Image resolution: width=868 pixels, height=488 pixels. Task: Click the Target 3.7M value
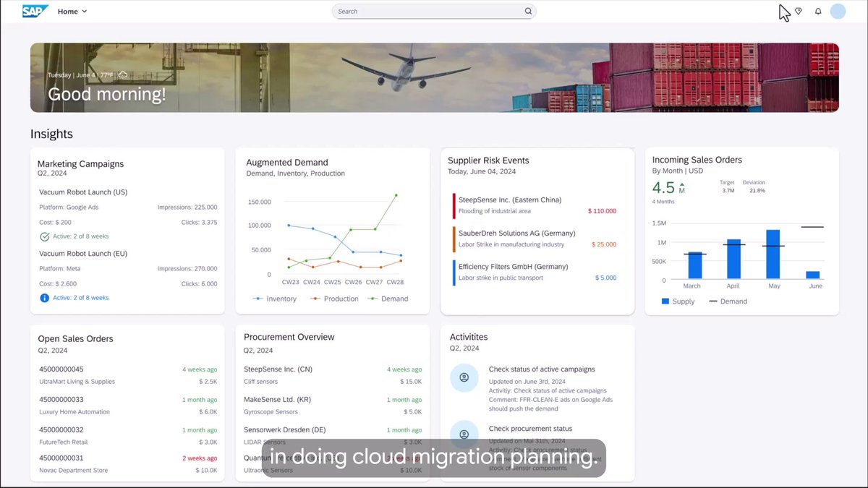[728, 191]
